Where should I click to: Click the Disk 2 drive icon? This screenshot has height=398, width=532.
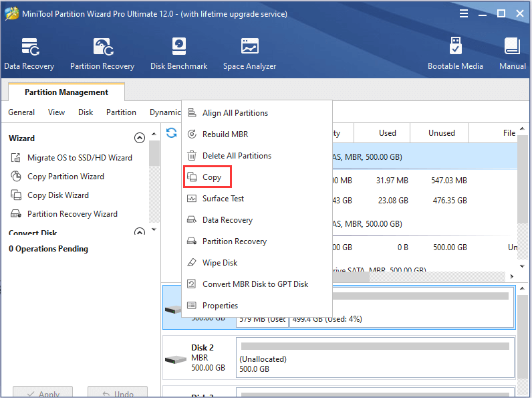175,359
